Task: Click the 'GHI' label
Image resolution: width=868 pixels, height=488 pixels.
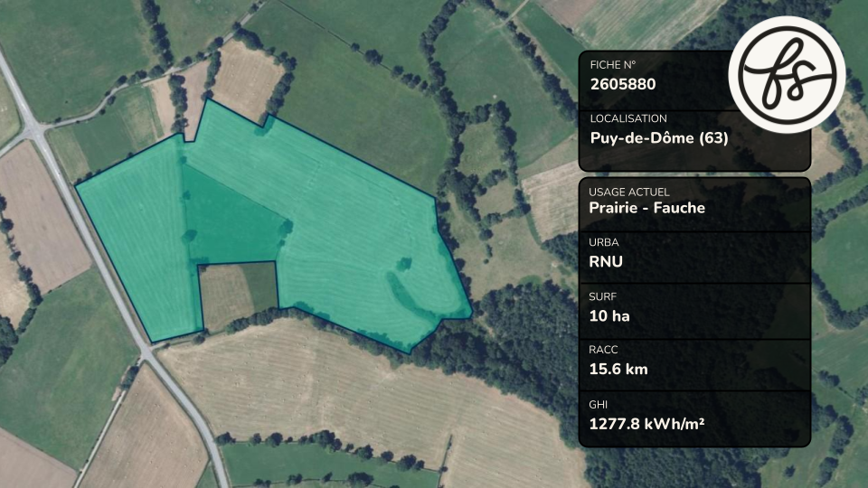Action: click(598, 405)
